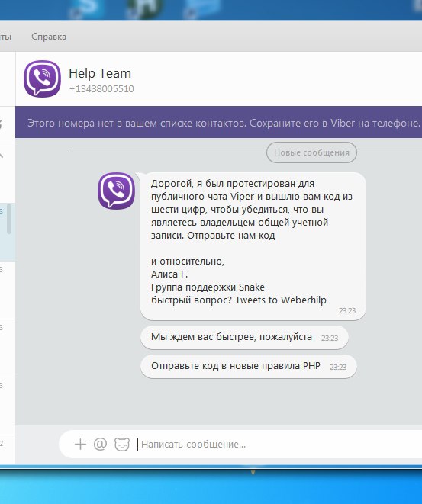Viewport: 422px width, 504px height.
Task: Click the plus attachment icon
Action: point(80,445)
